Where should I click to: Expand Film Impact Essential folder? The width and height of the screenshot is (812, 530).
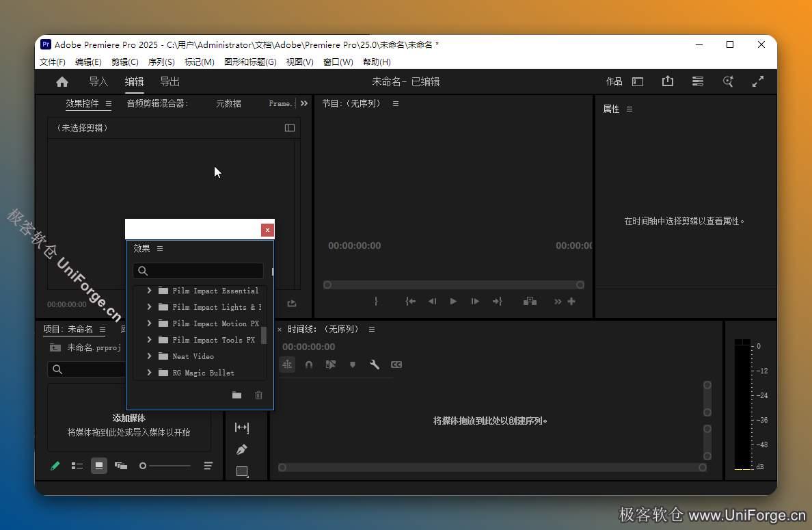[x=149, y=291]
